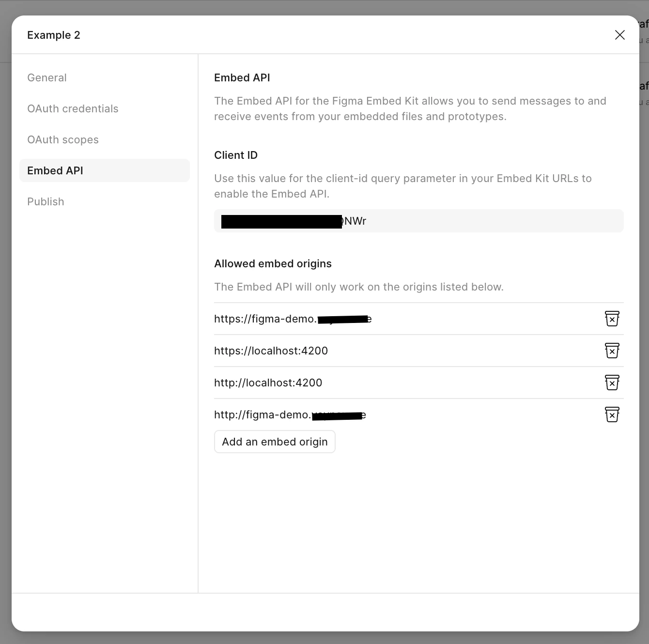Click the Example 2 dialog title
The height and width of the screenshot is (644, 649).
coord(54,35)
